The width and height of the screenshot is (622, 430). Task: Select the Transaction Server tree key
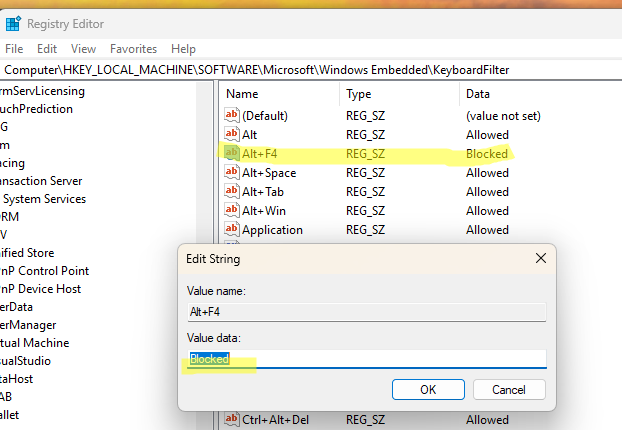[x=41, y=181]
